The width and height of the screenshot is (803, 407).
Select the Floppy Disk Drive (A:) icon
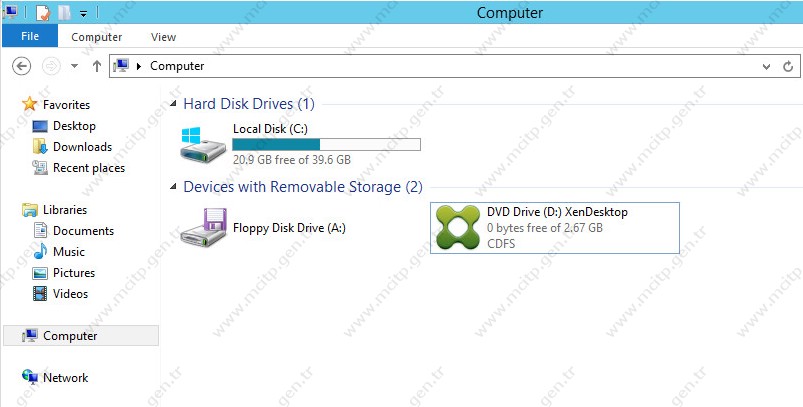(203, 228)
